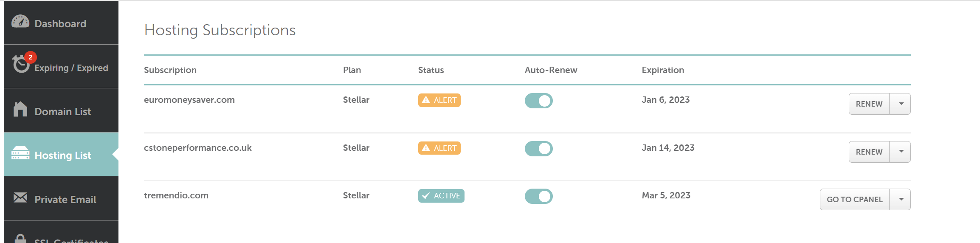Expand the dropdown arrow beside euromoneysaver.com RENEW

(x=900, y=104)
